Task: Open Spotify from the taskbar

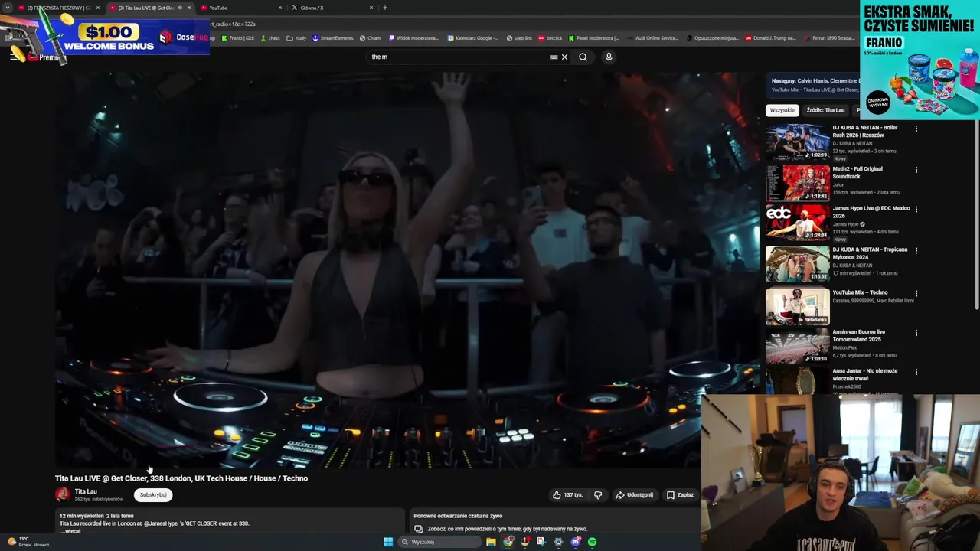Action: click(x=592, y=542)
